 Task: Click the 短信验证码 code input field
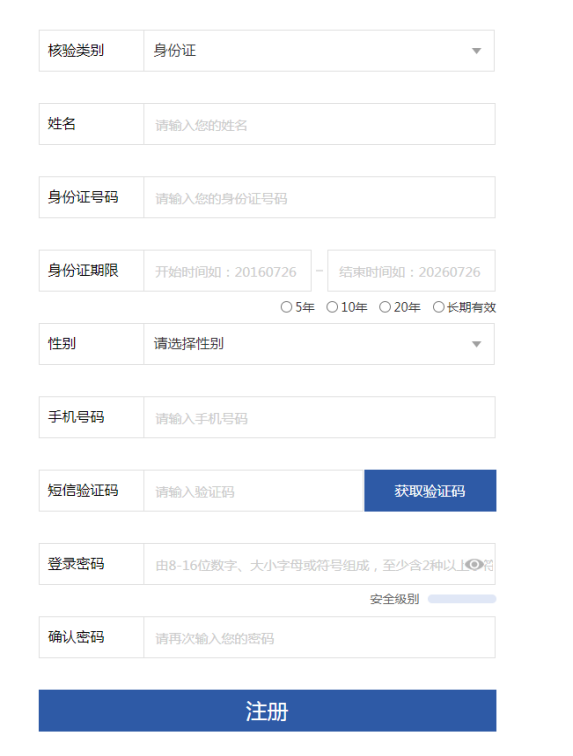click(254, 490)
